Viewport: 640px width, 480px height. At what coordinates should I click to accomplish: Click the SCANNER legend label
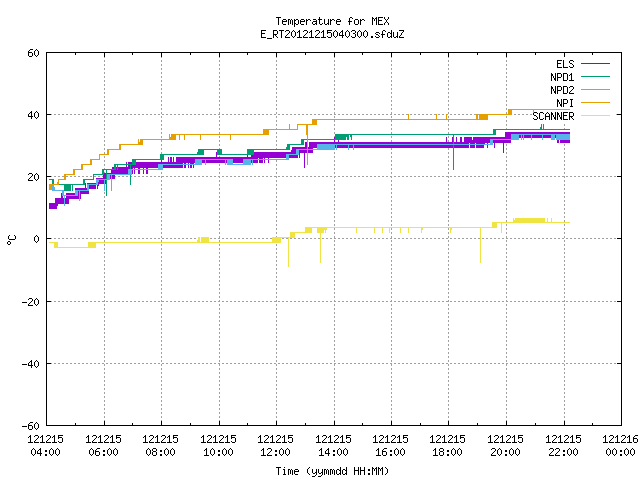(553, 116)
